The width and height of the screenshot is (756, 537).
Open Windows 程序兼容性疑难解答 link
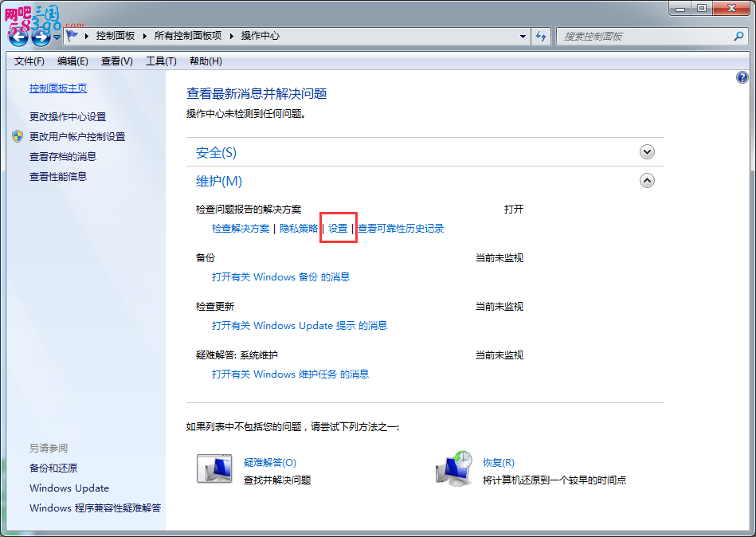[96, 508]
